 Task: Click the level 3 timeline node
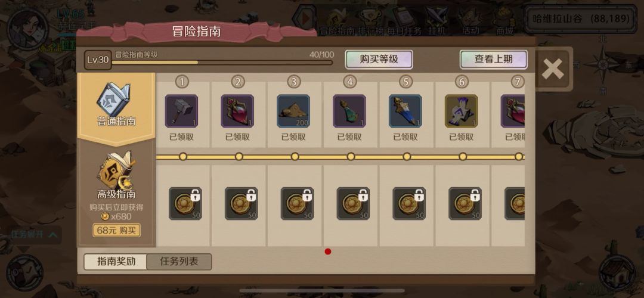click(x=295, y=156)
